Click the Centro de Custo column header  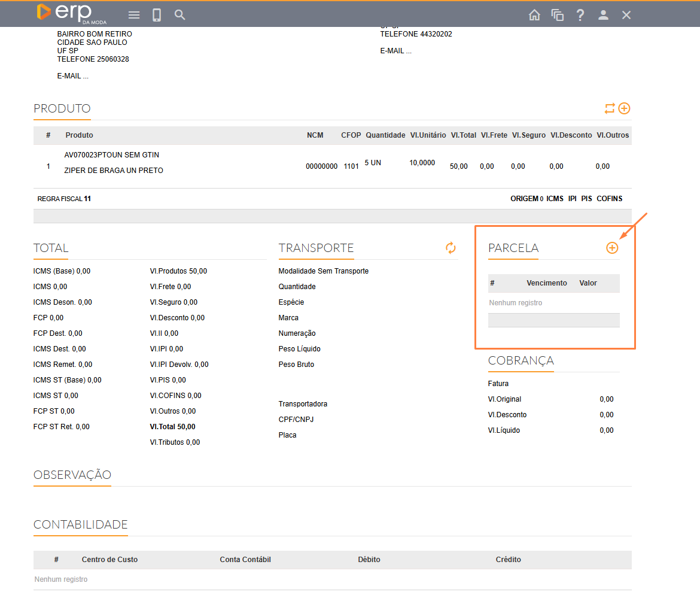[x=109, y=560]
